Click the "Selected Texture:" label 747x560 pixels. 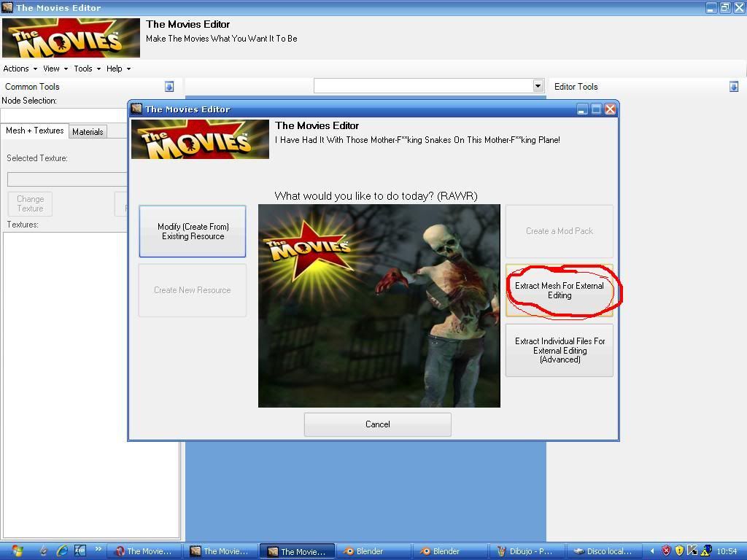(x=37, y=158)
